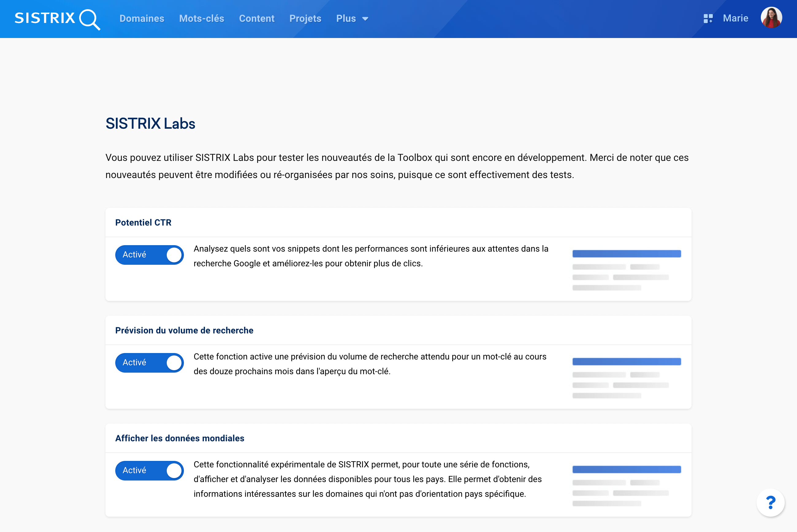Open the Domaines menu
797x532 pixels.
(x=142, y=18)
